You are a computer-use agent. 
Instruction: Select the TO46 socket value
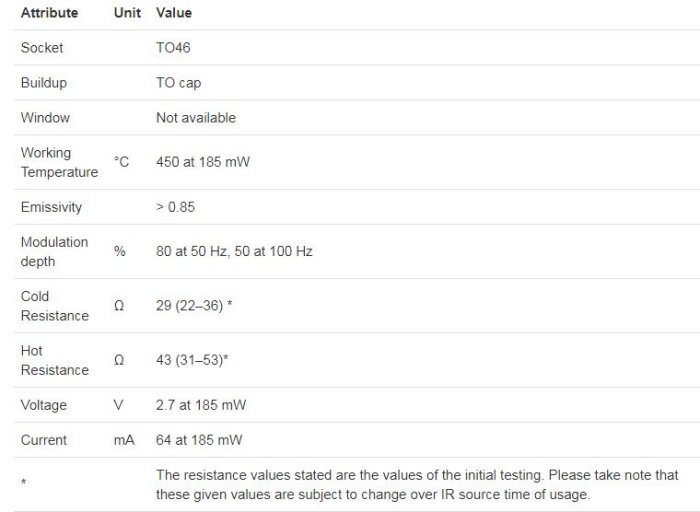point(173,48)
